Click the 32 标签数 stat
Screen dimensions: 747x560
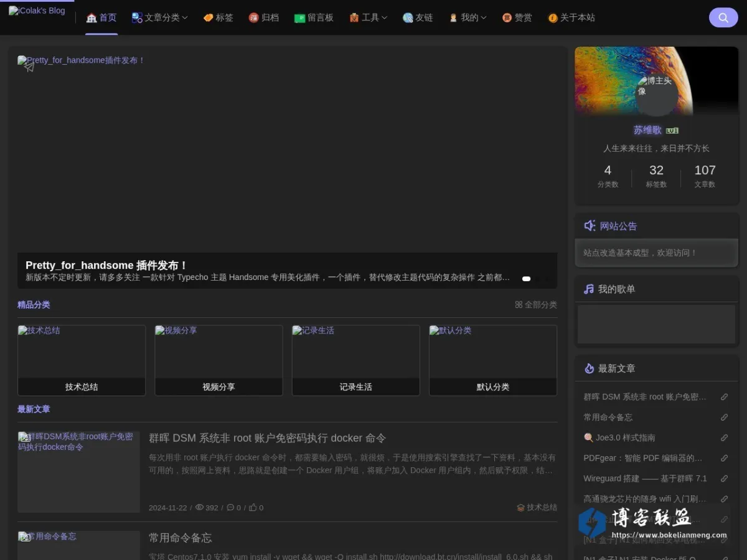(x=656, y=176)
